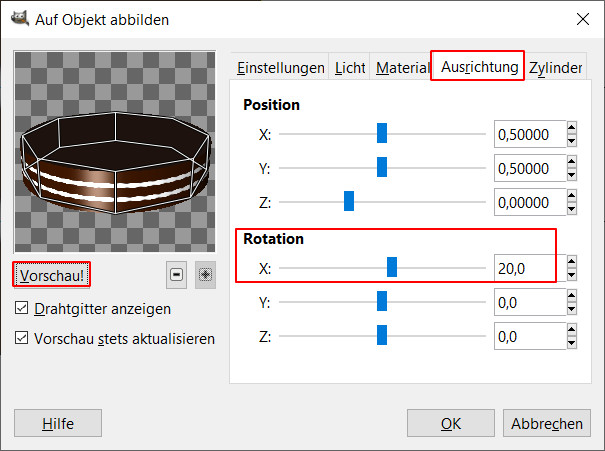
Task: Select the Ausrichtung tab
Action: coord(479,66)
